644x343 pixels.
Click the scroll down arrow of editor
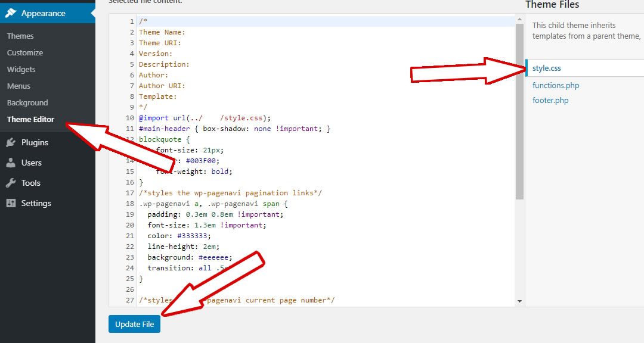pos(519,301)
